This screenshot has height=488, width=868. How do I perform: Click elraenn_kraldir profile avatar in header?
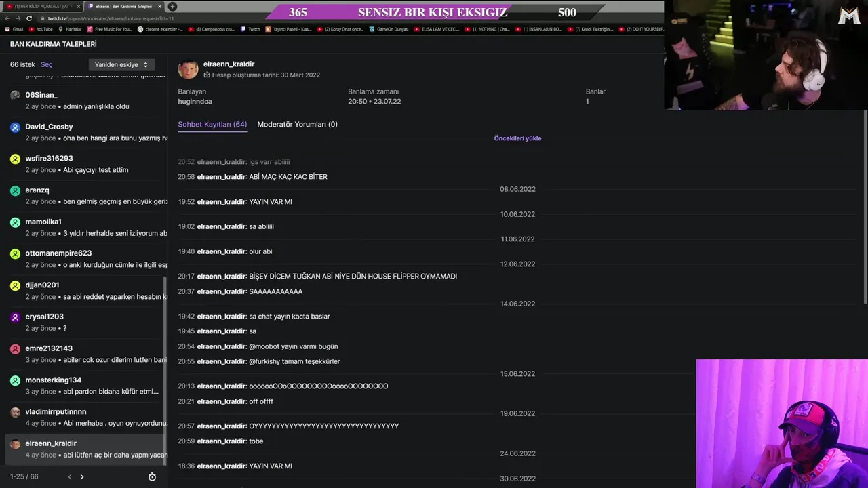coord(188,69)
